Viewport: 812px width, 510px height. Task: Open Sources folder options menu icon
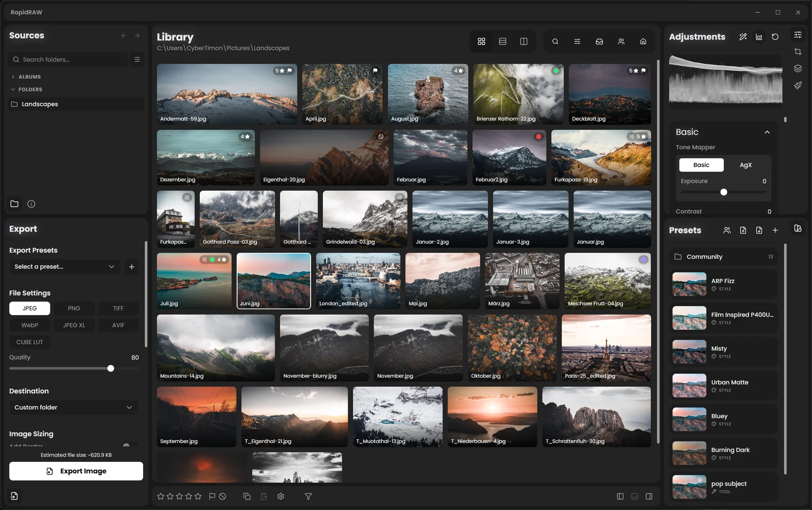[x=137, y=59]
